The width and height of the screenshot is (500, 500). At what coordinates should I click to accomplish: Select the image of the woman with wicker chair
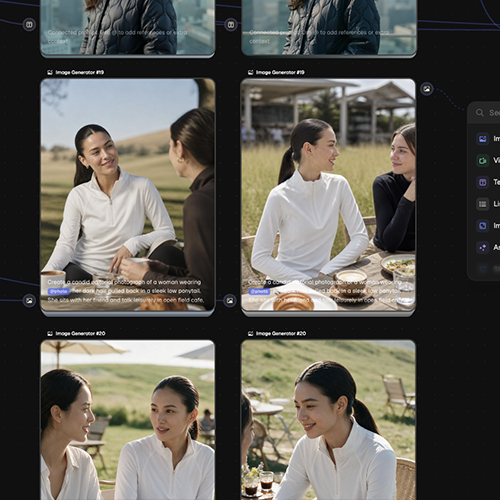328,420
